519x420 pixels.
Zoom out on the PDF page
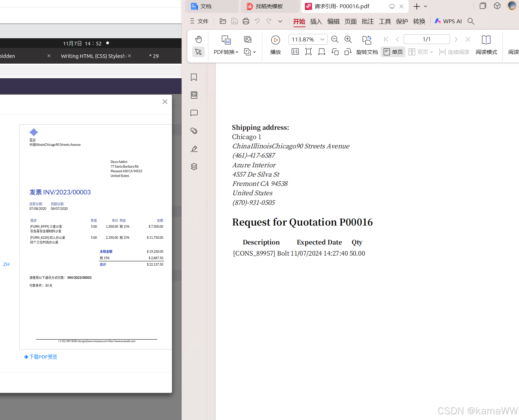pyautogui.click(x=335, y=39)
